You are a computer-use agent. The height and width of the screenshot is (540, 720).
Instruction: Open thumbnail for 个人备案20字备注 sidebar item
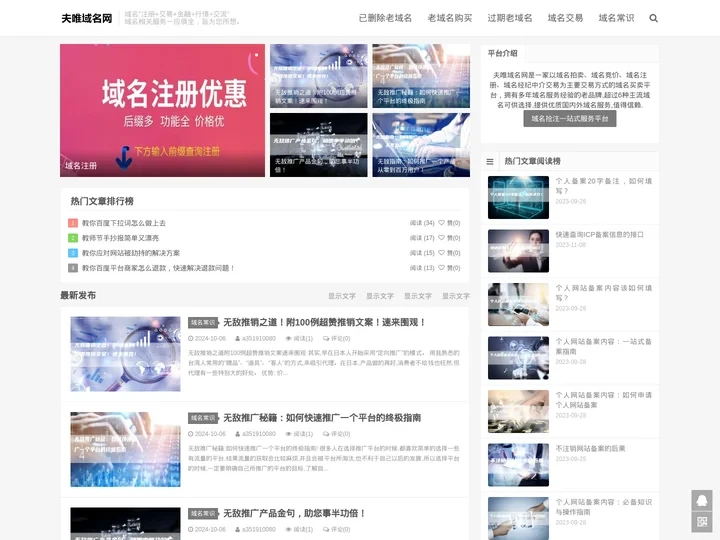tap(518, 197)
